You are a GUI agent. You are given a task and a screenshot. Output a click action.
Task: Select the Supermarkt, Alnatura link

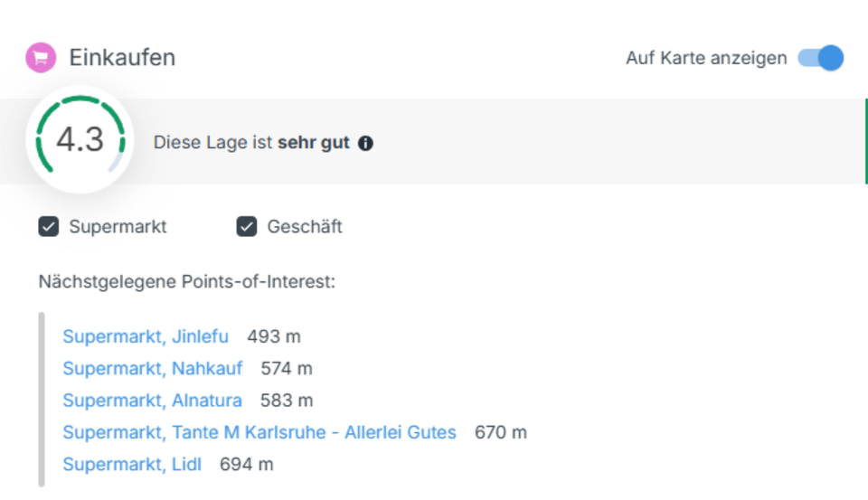point(152,401)
